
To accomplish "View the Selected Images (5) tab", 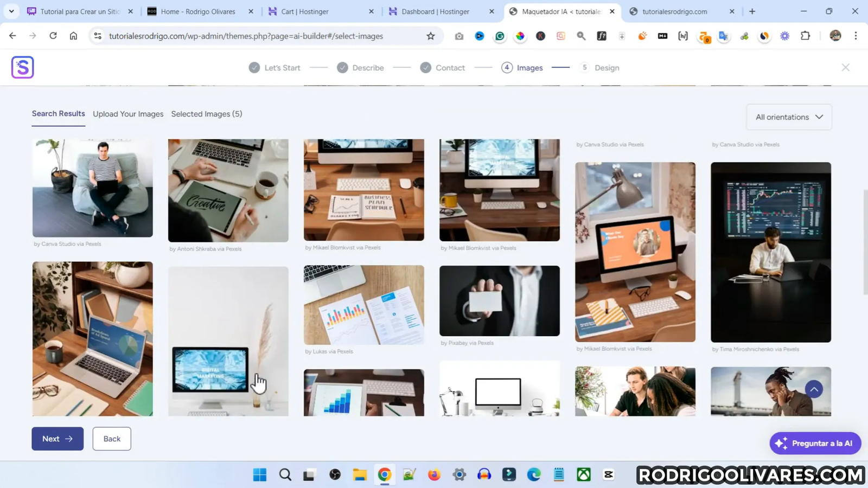I will coord(207,114).
